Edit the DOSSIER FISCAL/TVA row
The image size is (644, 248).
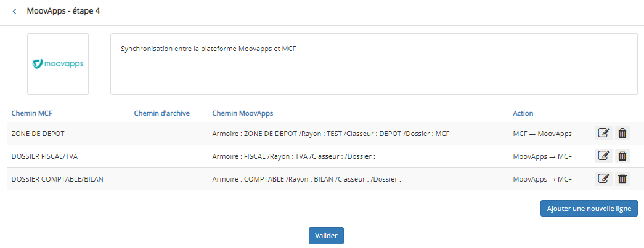tap(604, 156)
